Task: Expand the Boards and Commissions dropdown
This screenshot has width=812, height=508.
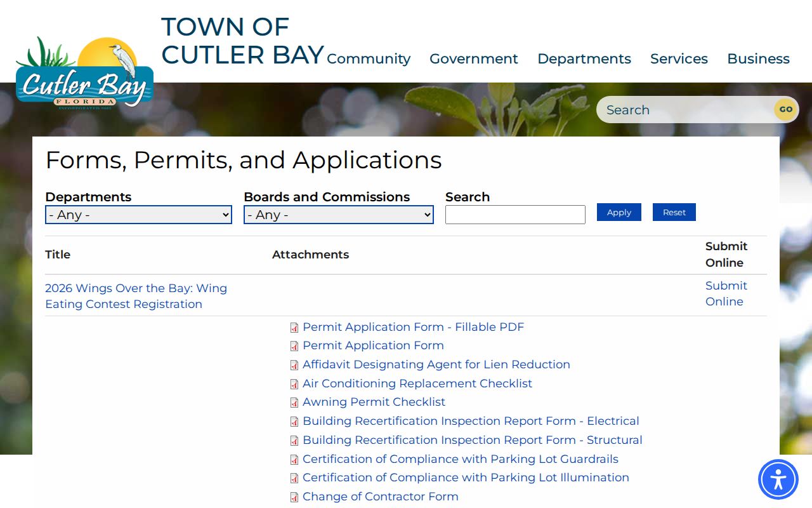Action: [x=339, y=215]
